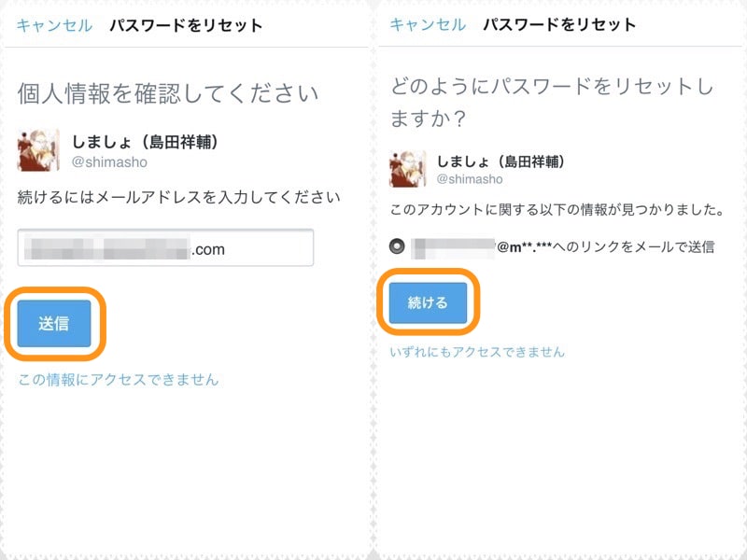The width and height of the screenshot is (747, 560).
Task: Click the 続けるにはメールアドレスを入力してください instruction text
Action: 175,199
